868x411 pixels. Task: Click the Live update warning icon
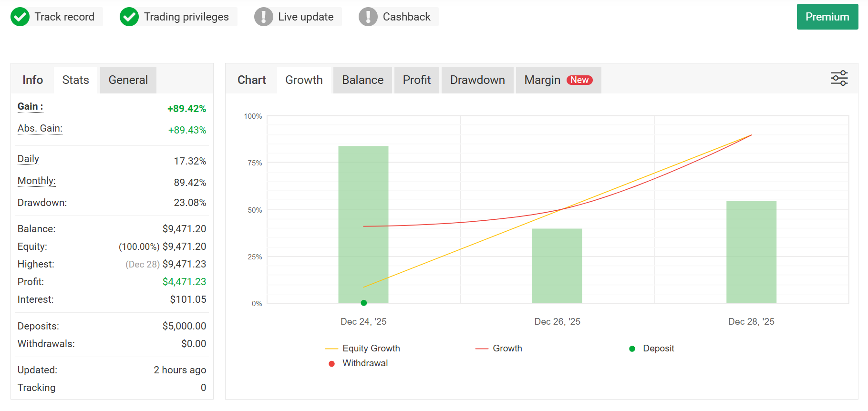(x=263, y=17)
